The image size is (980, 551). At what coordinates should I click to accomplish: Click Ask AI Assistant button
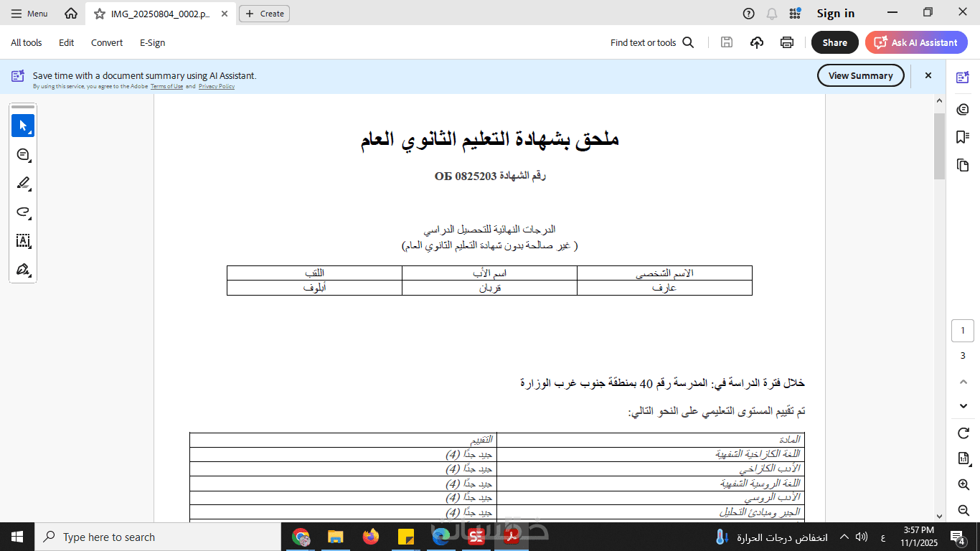point(916,42)
